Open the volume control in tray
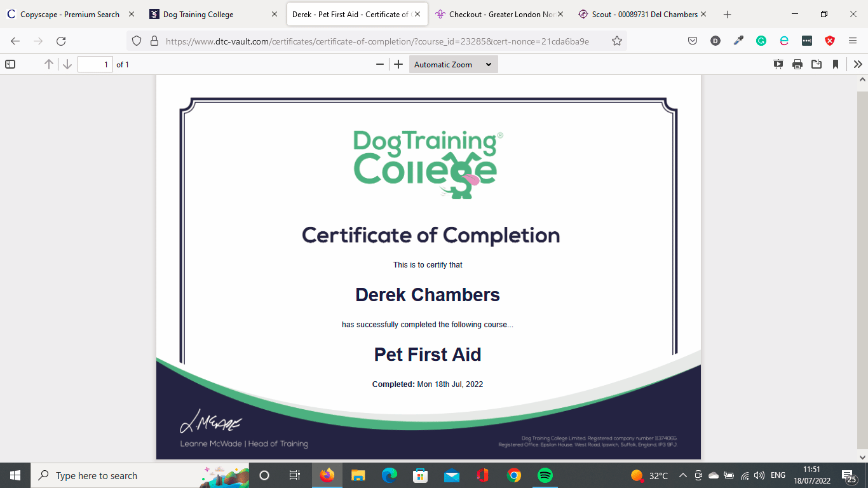 coord(759,475)
